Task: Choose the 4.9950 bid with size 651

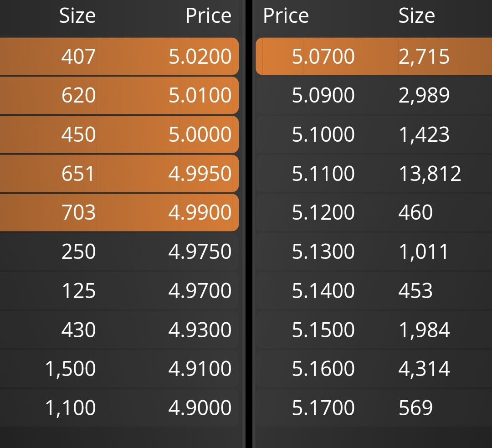Action: 119,174
